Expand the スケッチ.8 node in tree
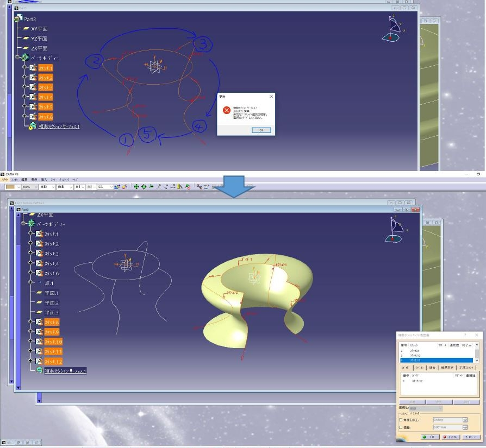This screenshot has width=486, height=448. (x=30, y=321)
